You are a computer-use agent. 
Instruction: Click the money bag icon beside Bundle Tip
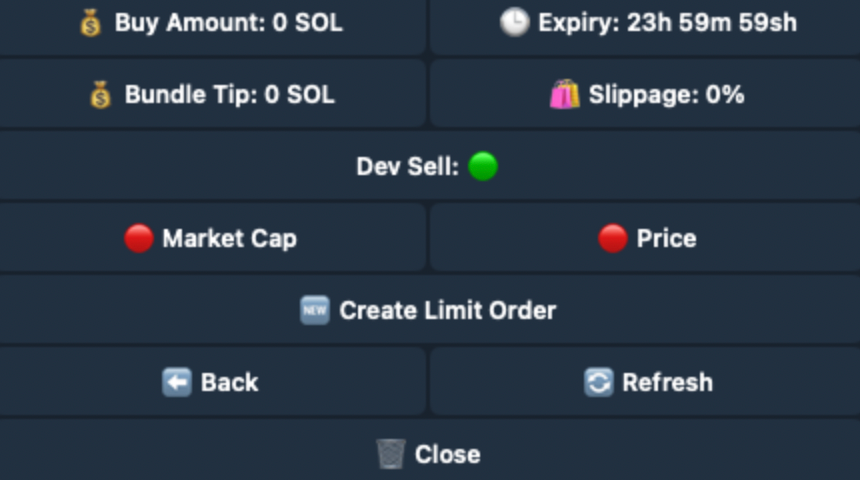point(100,95)
